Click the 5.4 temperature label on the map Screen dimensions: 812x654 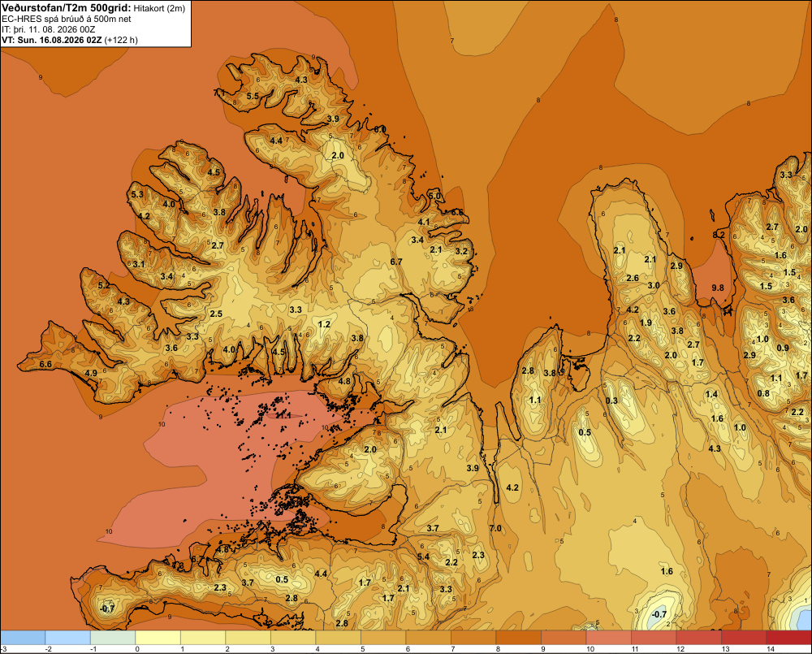[423, 557]
